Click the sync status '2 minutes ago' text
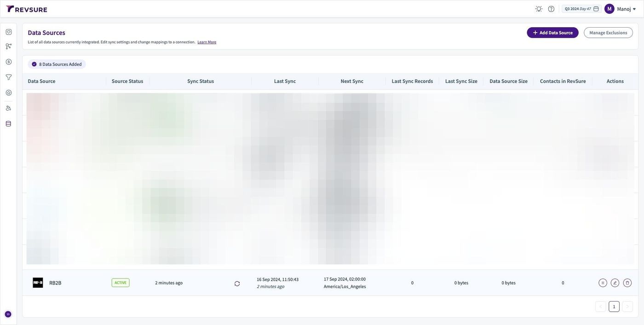The image size is (644, 325). [169, 283]
